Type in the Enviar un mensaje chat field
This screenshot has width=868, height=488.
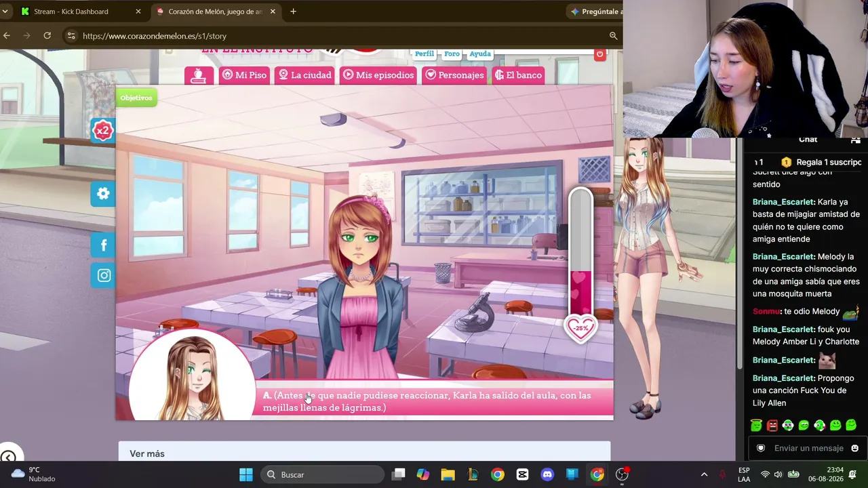pyautogui.click(x=808, y=448)
